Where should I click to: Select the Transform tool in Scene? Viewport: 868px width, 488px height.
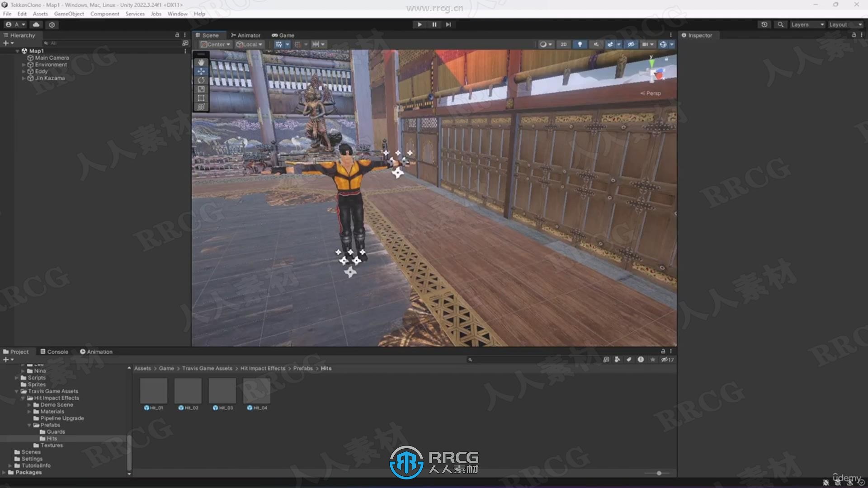201,107
